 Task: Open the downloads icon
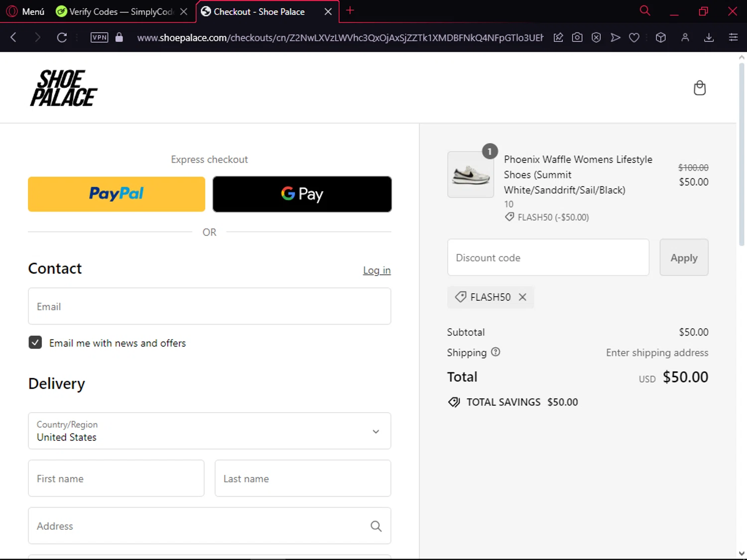pyautogui.click(x=709, y=37)
